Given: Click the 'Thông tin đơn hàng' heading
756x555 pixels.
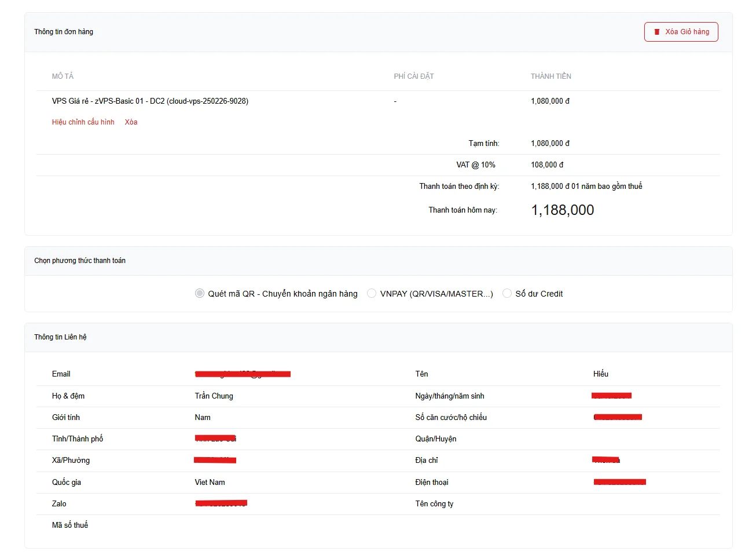Looking at the screenshot, I should pyautogui.click(x=64, y=32).
